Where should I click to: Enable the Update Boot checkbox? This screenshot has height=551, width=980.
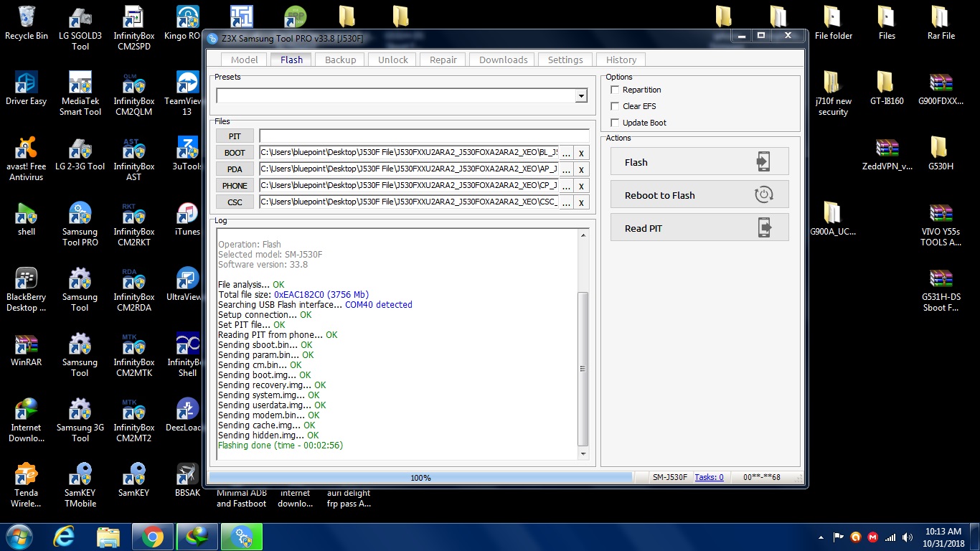coord(615,123)
